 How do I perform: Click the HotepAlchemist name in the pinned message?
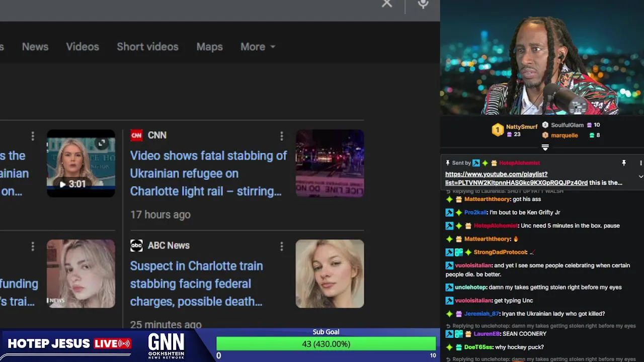pyautogui.click(x=519, y=163)
